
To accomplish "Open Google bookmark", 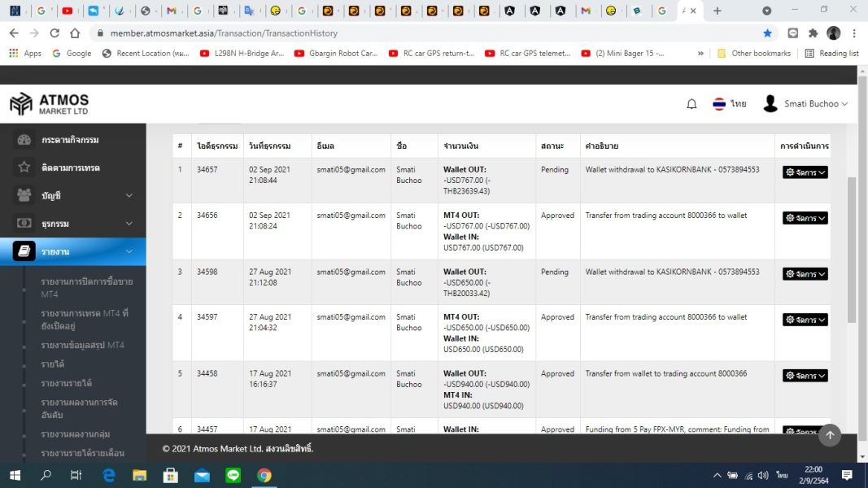I will (72, 53).
